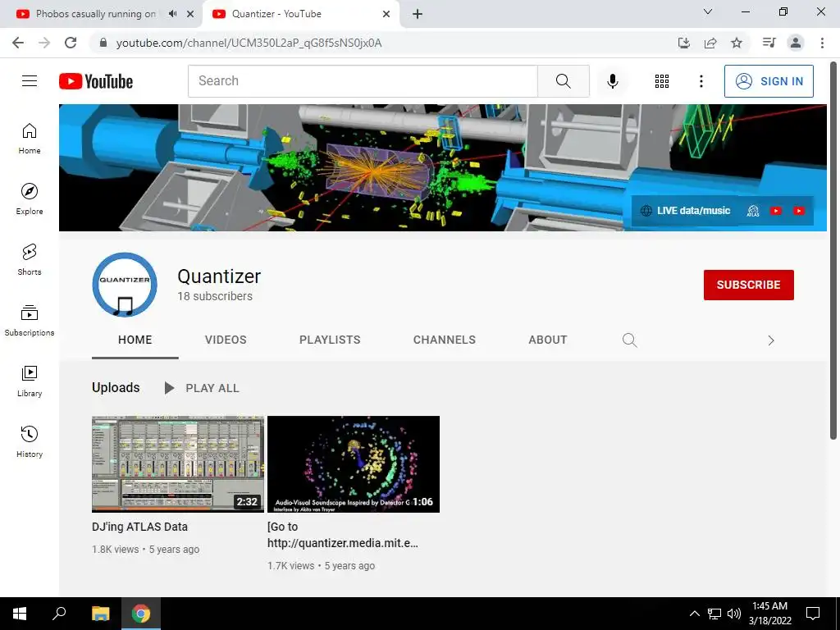Screen dimensions: 840x630
Task: Switch to the CHANNELS tab
Action: [x=444, y=340]
